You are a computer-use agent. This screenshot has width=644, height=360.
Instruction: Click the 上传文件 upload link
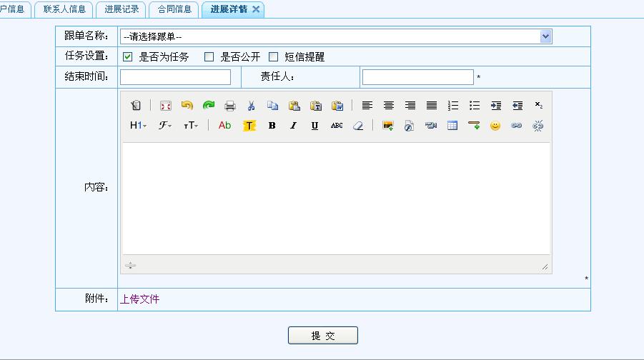[x=139, y=299]
